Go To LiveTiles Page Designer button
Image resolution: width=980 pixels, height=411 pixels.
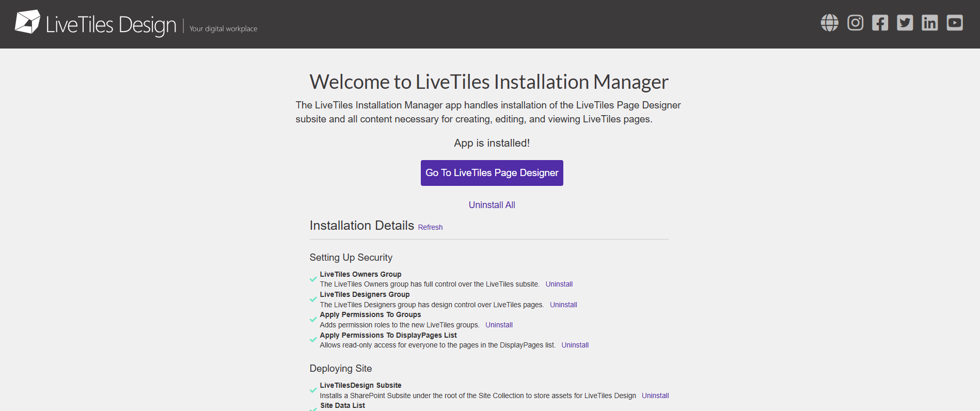492,173
